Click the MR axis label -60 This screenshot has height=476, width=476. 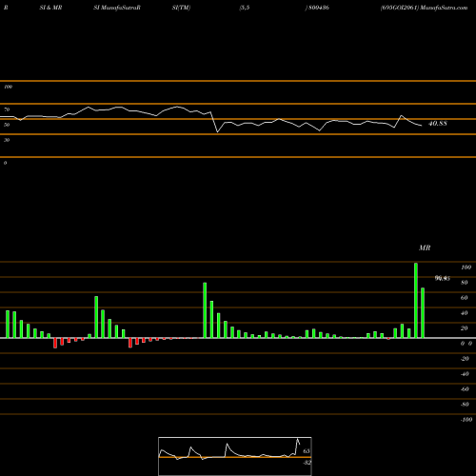465,389
